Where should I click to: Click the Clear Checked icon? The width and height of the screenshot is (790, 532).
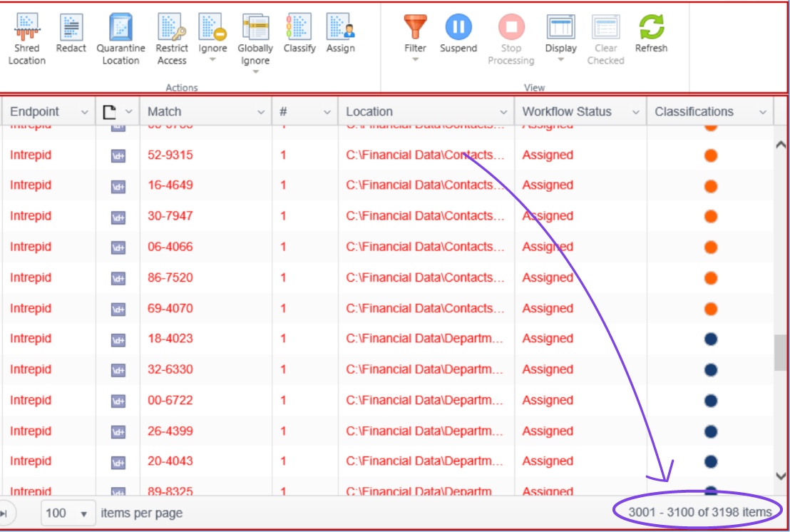pyautogui.click(x=605, y=26)
